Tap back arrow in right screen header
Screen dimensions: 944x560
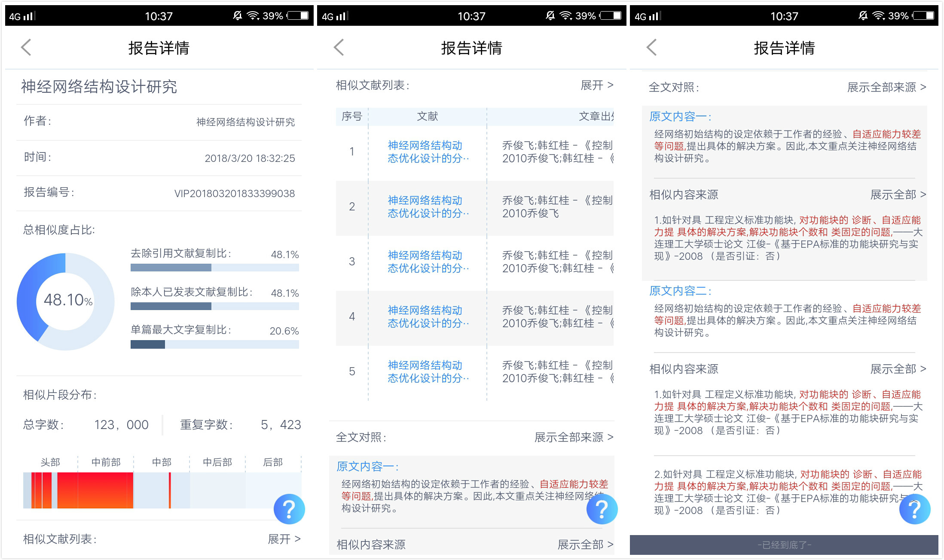[x=652, y=47]
